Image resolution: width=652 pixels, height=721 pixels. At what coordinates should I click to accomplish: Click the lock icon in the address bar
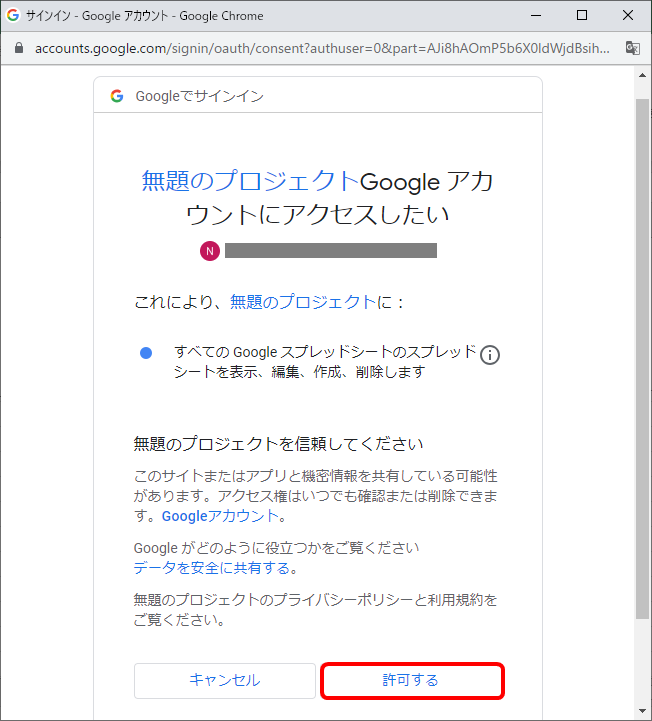(x=19, y=48)
